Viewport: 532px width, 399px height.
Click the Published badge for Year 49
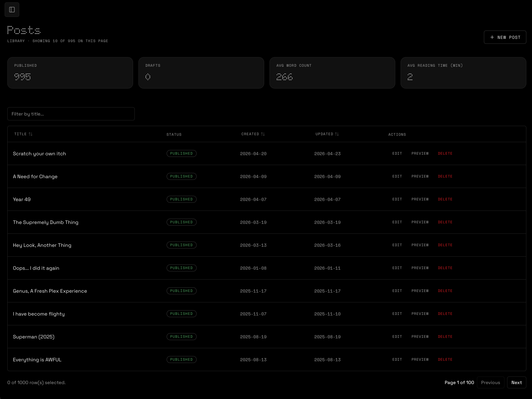pos(182,199)
